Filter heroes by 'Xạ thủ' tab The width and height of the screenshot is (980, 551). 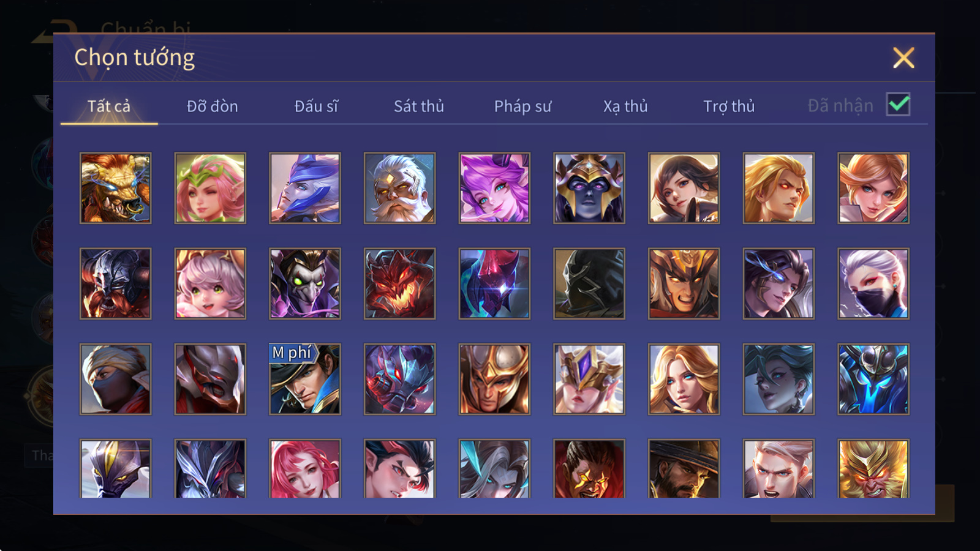click(625, 107)
